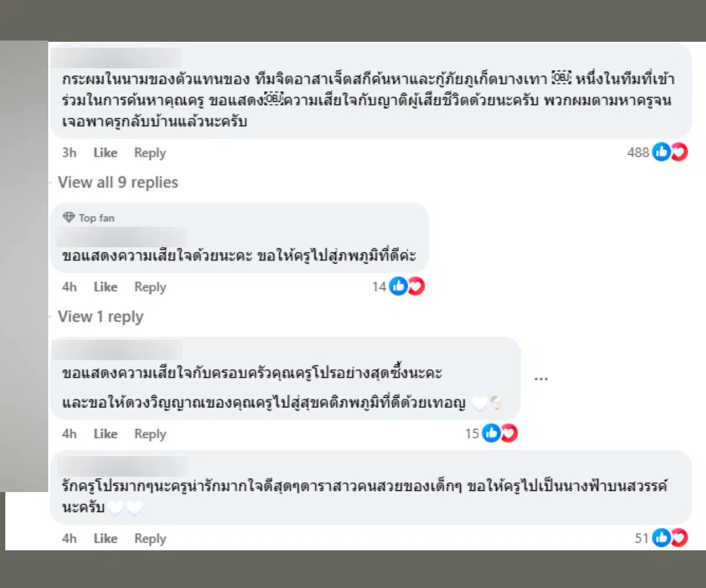Screen dimensions: 706x588
Task: Open the '3h' timestamp link
Action: click(x=68, y=152)
